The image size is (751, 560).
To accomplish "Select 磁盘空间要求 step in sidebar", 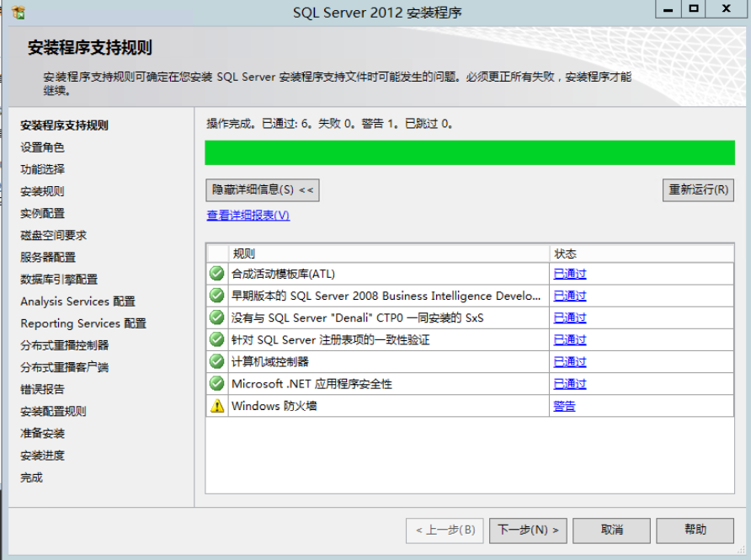I will pyautogui.click(x=54, y=236).
